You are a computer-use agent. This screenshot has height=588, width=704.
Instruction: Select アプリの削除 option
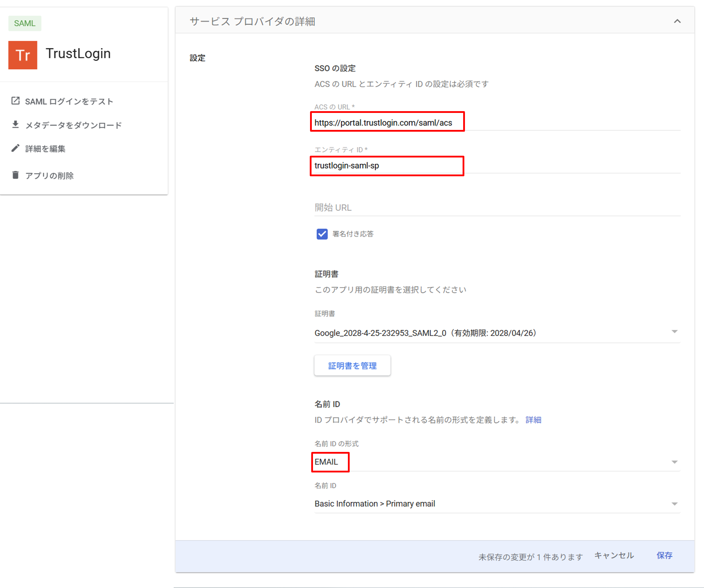50,176
